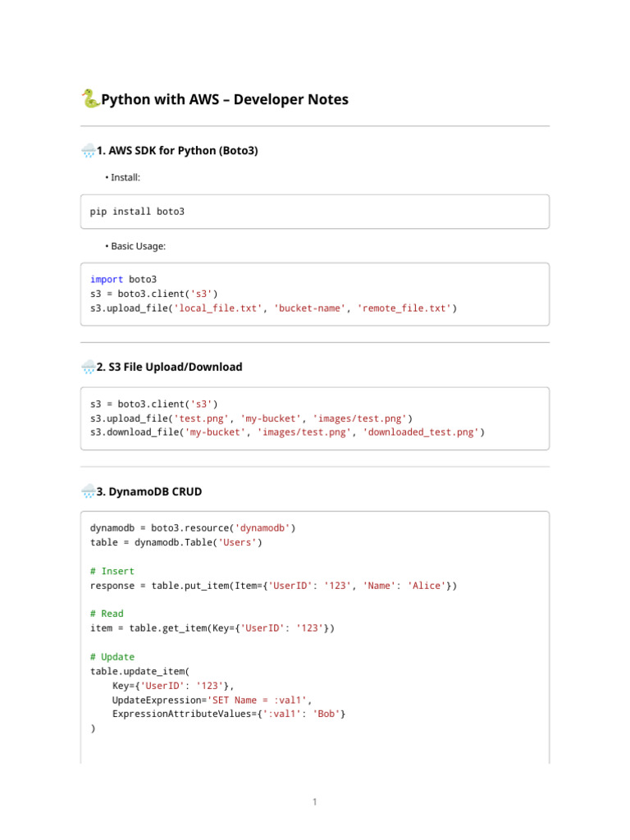Screen dimensions: 630x840
Task: Click the '3. DynamoDB CRUD' heading text
Action: pyautogui.click(x=148, y=492)
